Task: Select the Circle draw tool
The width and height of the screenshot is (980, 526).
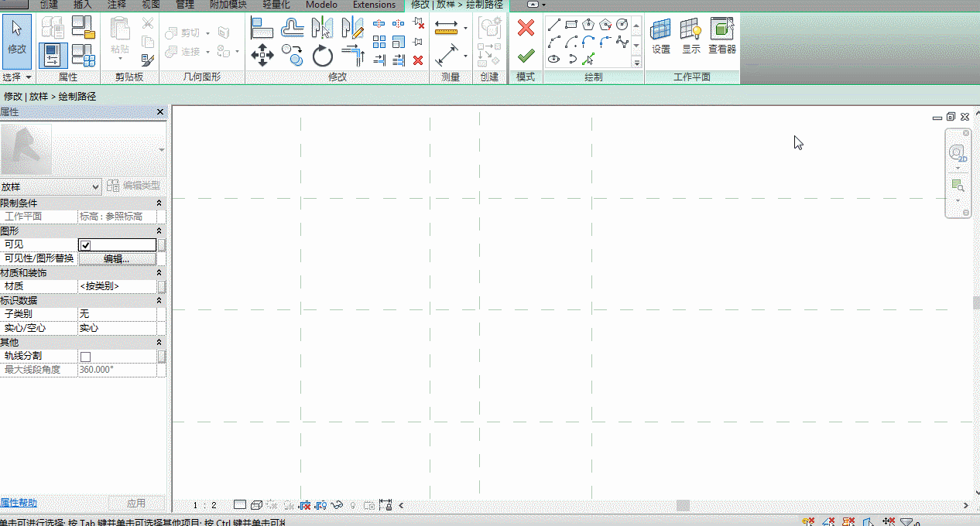Action: coord(622,24)
